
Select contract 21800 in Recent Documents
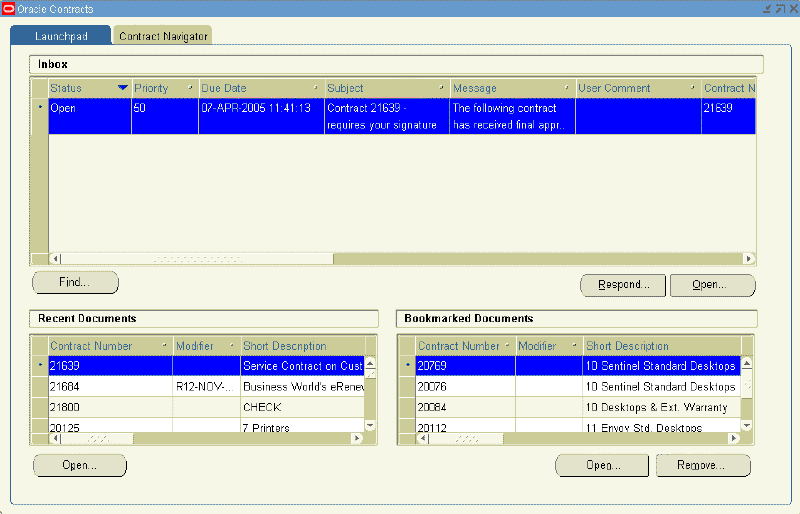click(110, 407)
